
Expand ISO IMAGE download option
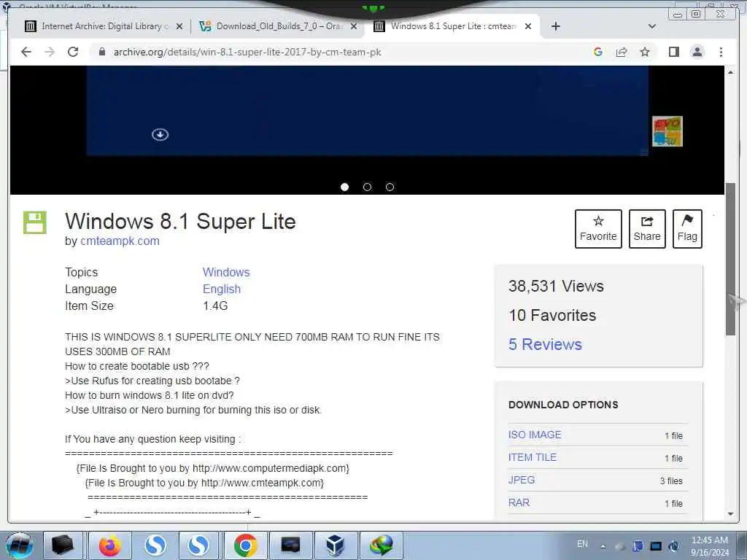(535, 435)
